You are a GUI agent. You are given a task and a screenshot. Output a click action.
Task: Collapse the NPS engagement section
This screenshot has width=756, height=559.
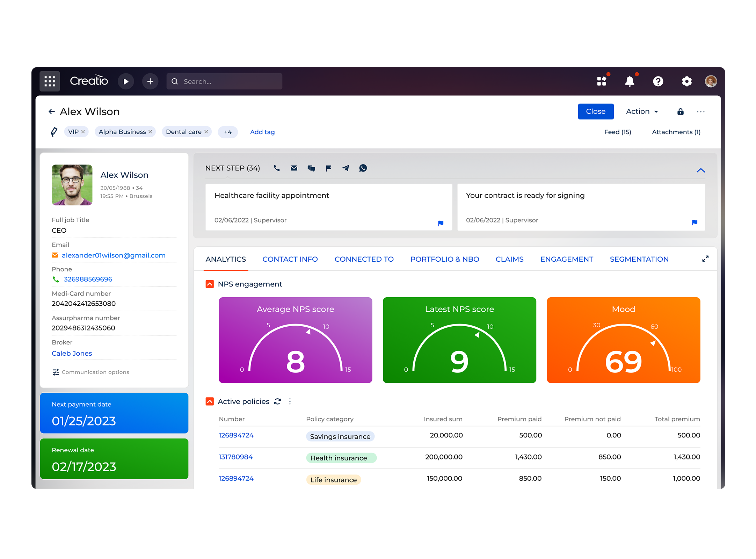coord(210,284)
